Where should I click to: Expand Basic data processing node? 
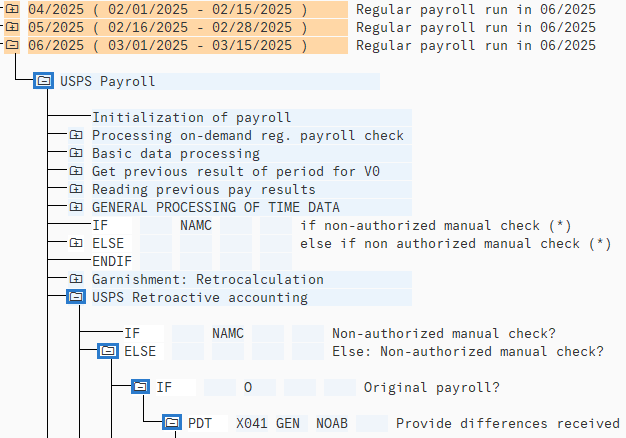click(x=76, y=153)
